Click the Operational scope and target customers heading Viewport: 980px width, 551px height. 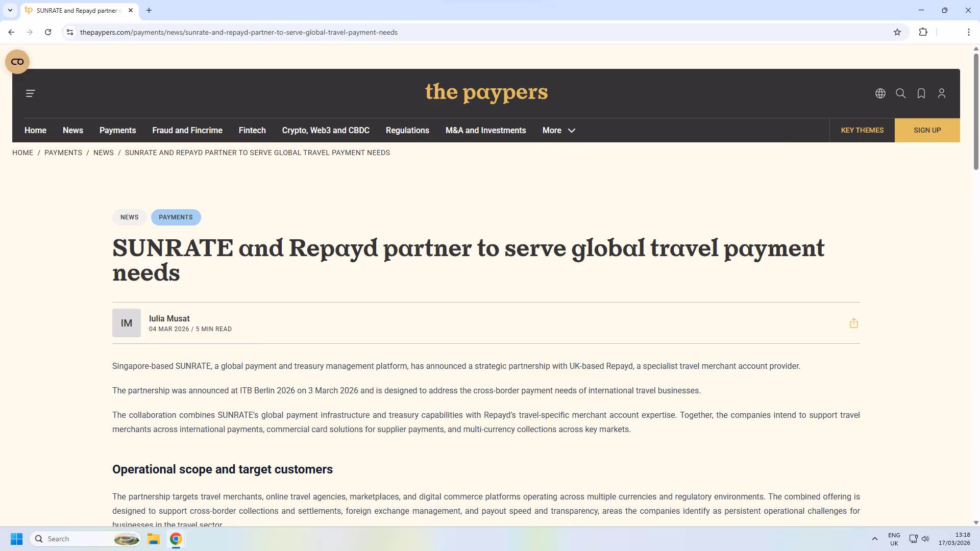(x=223, y=469)
